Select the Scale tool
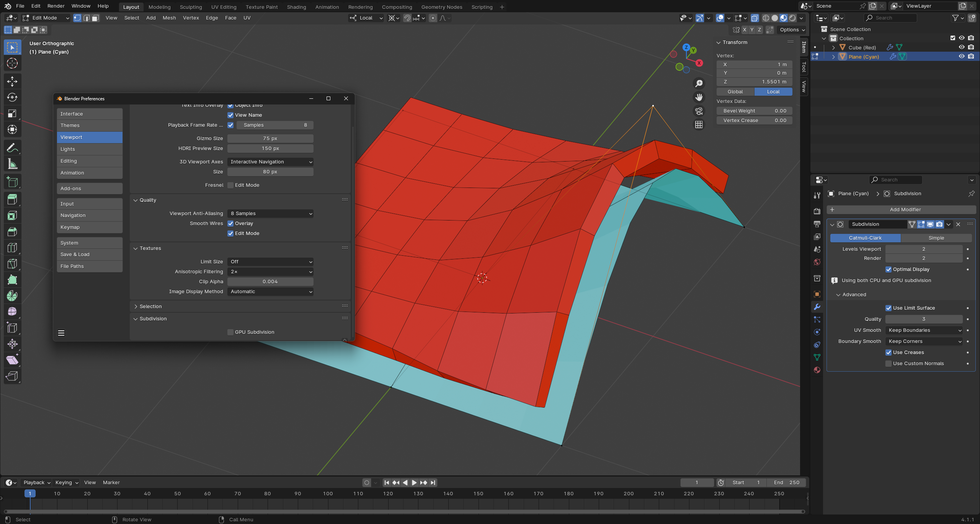980x524 pixels. click(x=12, y=113)
